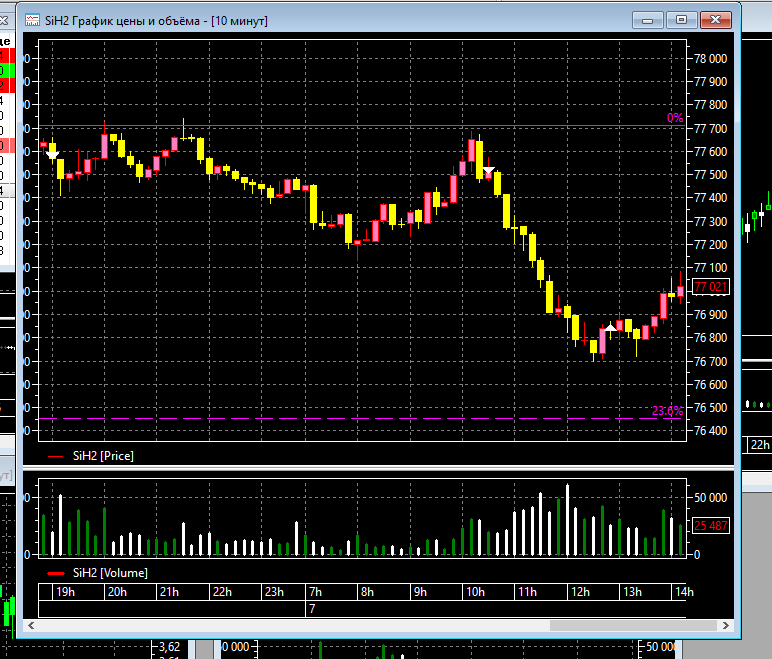Click the day 7 date axis cell
The image size is (772, 659).
pyautogui.click(x=496, y=609)
